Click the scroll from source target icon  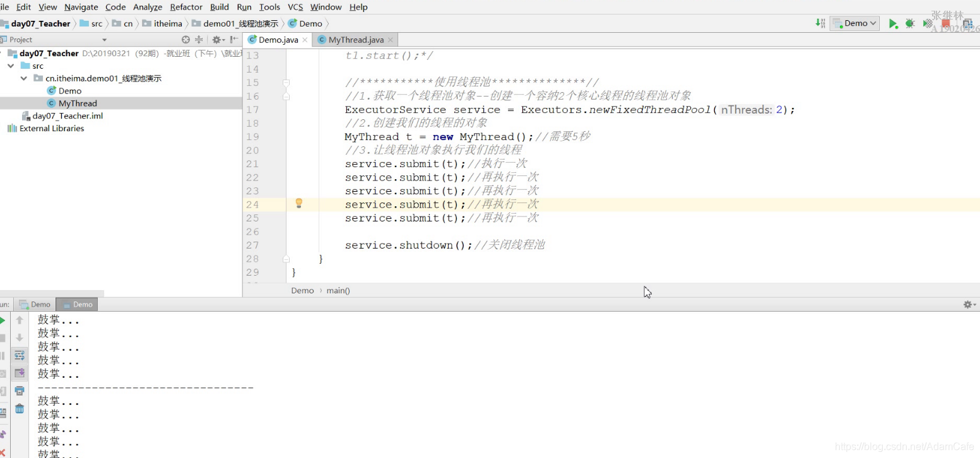[x=186, y=40]
